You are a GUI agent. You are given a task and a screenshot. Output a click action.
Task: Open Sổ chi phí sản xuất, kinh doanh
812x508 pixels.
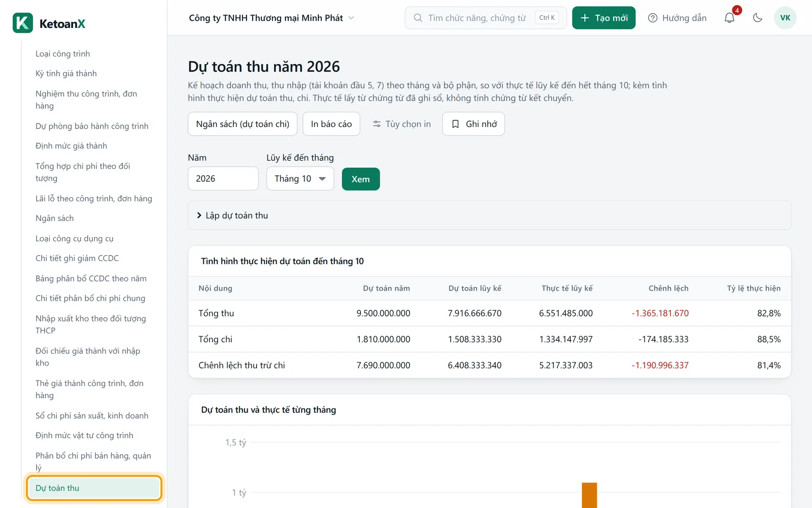coord(92,416)
